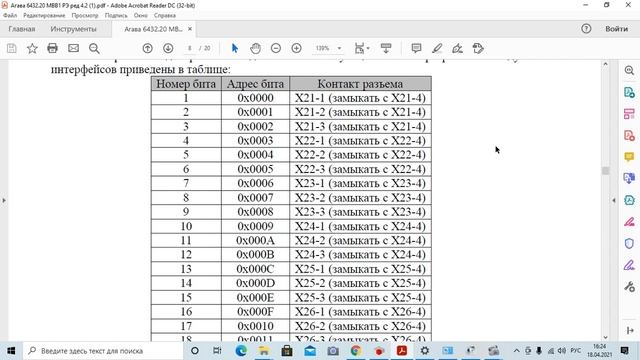
Task: Click the Windows Start button
Action: tap(11, 351)
